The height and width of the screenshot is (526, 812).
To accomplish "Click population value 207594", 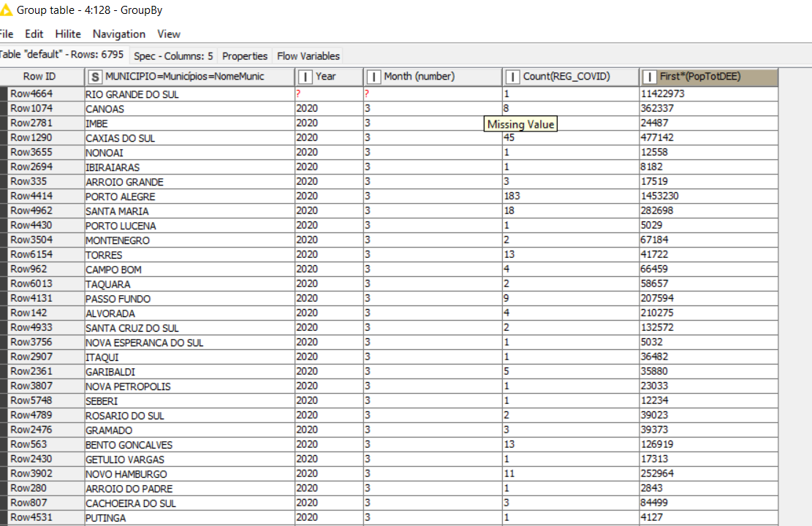I will 708,298.
